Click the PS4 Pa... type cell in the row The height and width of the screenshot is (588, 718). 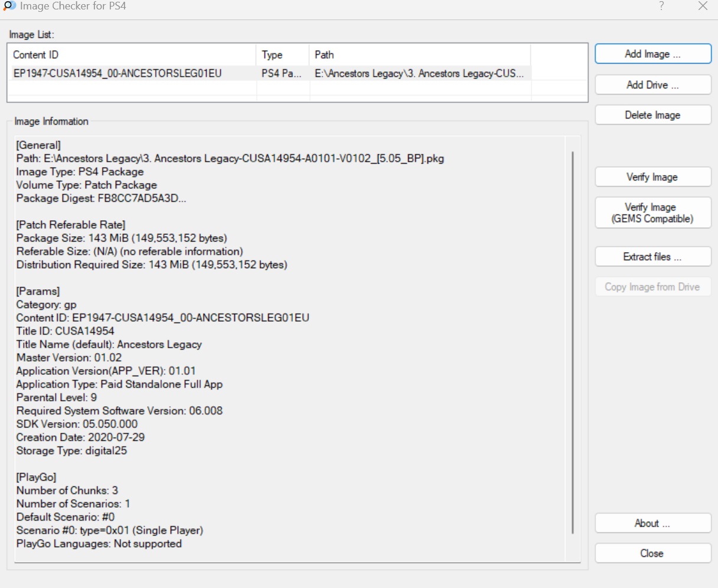point(282,74)
